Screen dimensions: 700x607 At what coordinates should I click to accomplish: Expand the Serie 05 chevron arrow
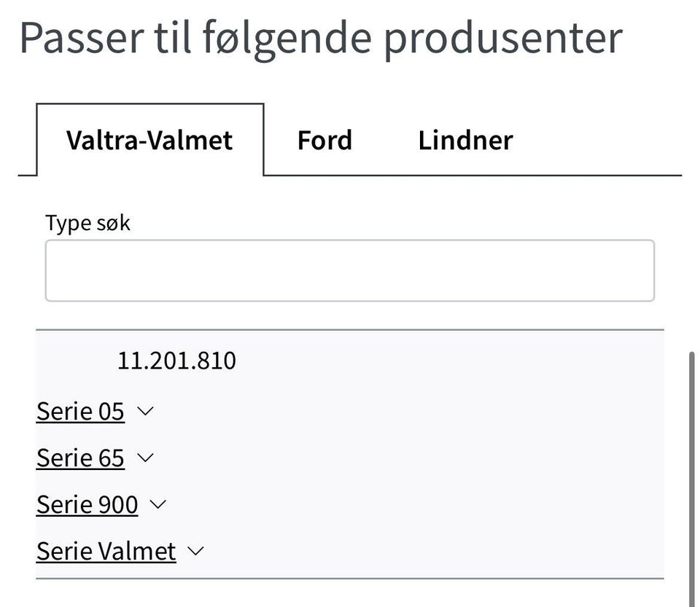(145, 411)
